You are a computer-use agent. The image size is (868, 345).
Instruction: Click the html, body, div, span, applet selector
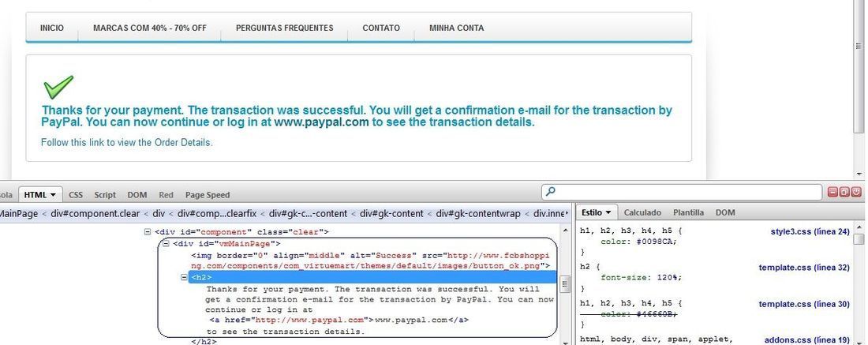656,339
